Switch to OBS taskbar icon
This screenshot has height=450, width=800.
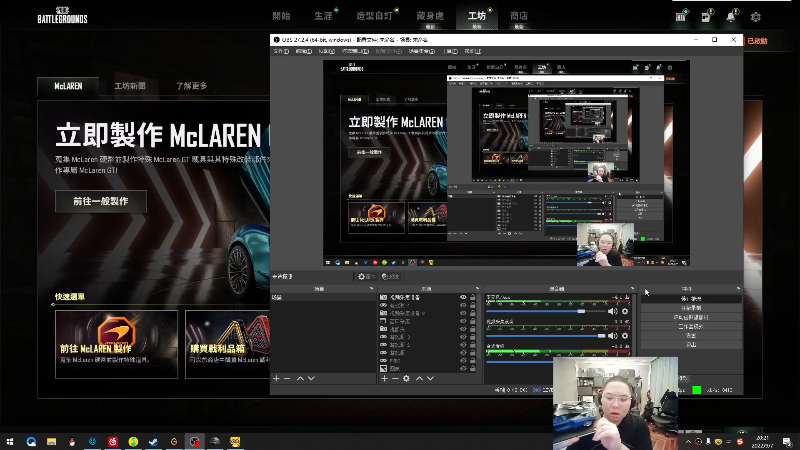[194, 441]
